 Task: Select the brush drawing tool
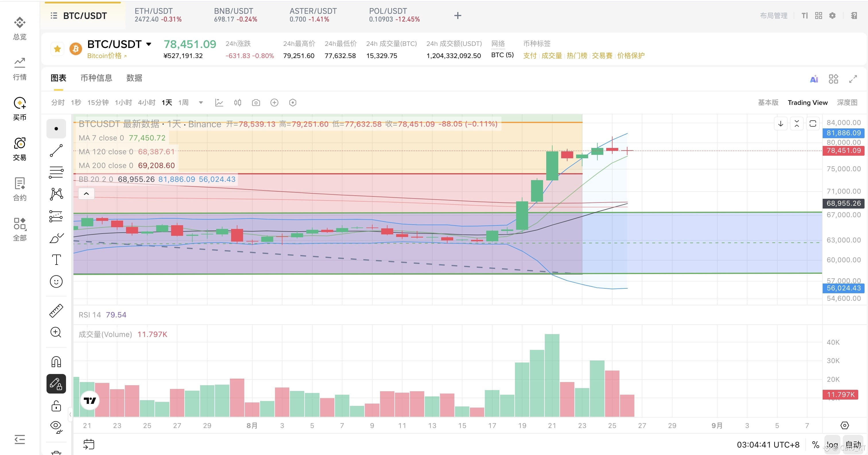point(56,238)
